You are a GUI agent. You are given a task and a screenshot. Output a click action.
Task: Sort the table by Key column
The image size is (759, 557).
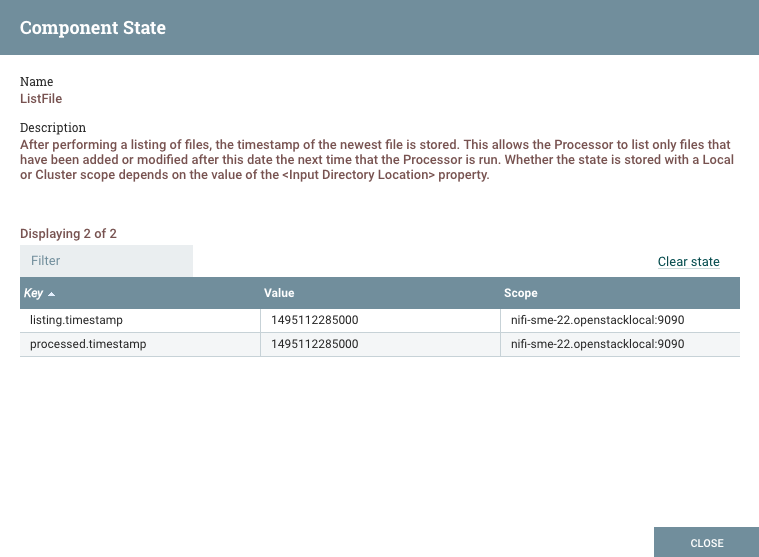33,294
